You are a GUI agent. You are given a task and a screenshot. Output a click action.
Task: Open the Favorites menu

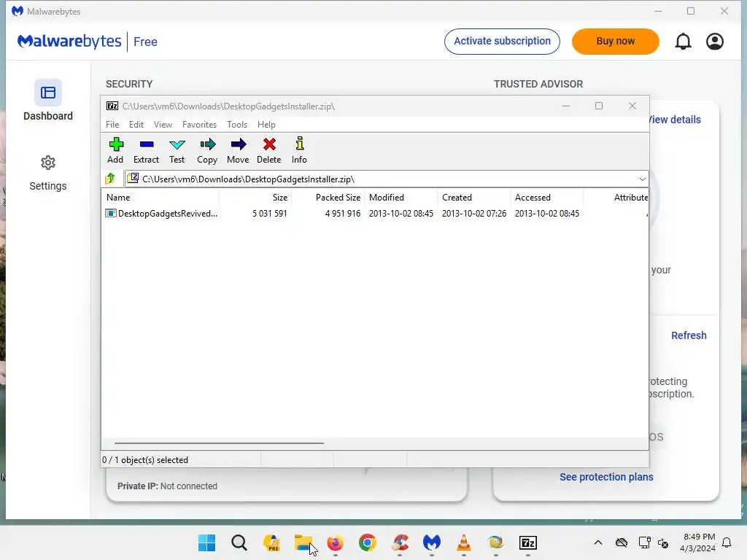pos(199,124)
